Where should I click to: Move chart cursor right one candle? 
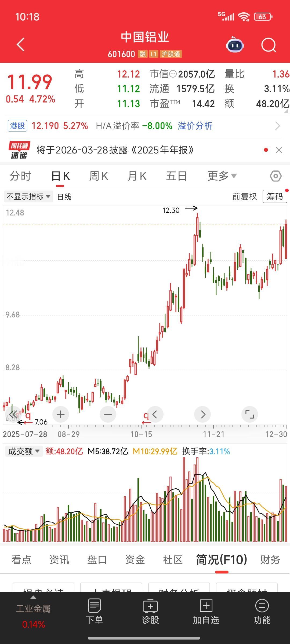click(203, 414)
